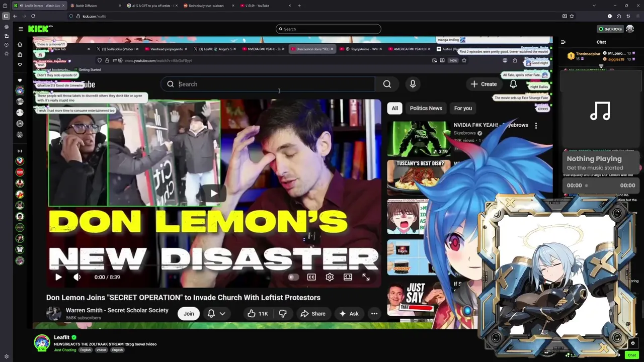This screenshot has width=644, height=362.
Task: Switch to the YouTube tab in outer browser
Action: coord(265,6)
